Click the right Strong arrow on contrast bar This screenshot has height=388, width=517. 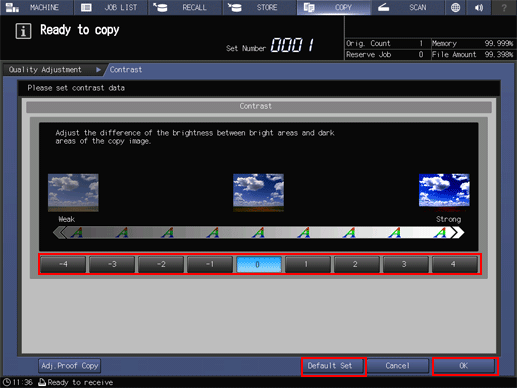(458, 232)
